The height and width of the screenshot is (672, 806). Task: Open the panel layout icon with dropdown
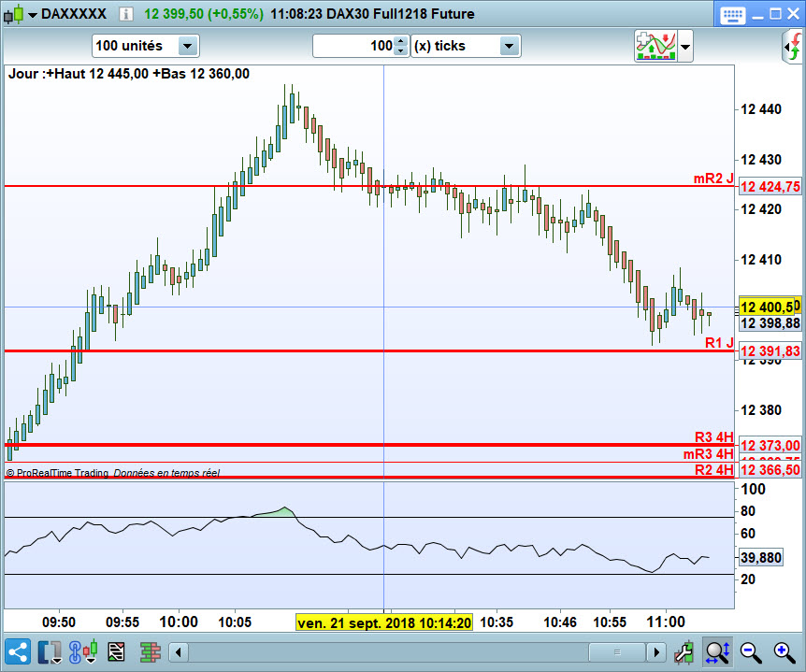click(x=50, y=652)
